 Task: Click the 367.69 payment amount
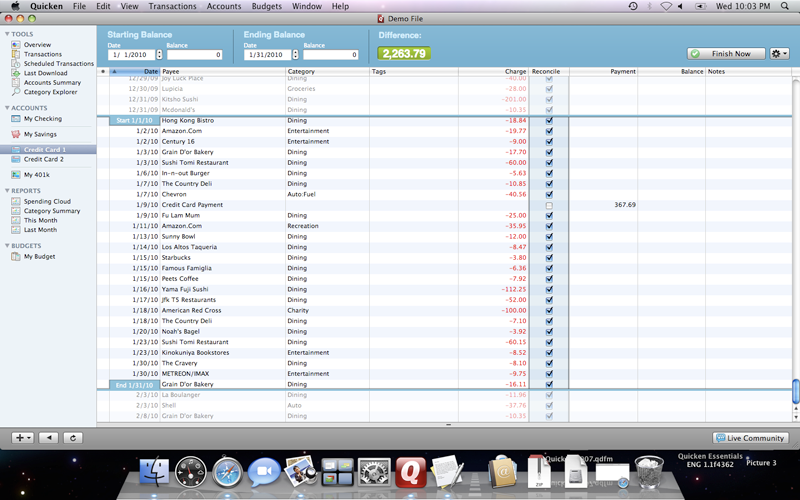point(625,205)
